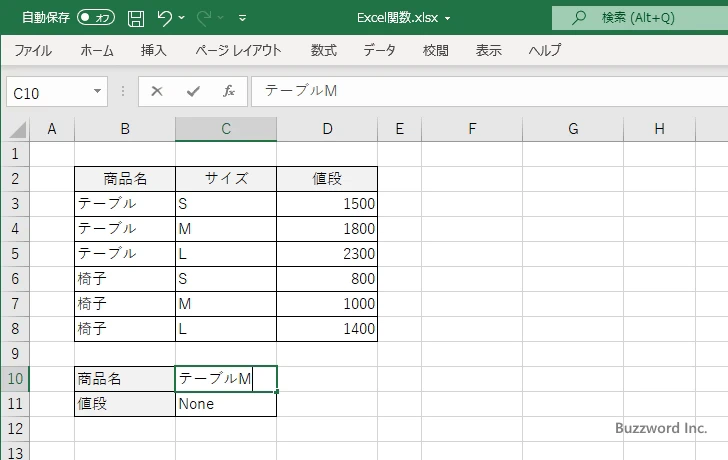Screen dimensions: 728x460
Task: Cancel the cell entry with X icon
Action: coord(157,92)
